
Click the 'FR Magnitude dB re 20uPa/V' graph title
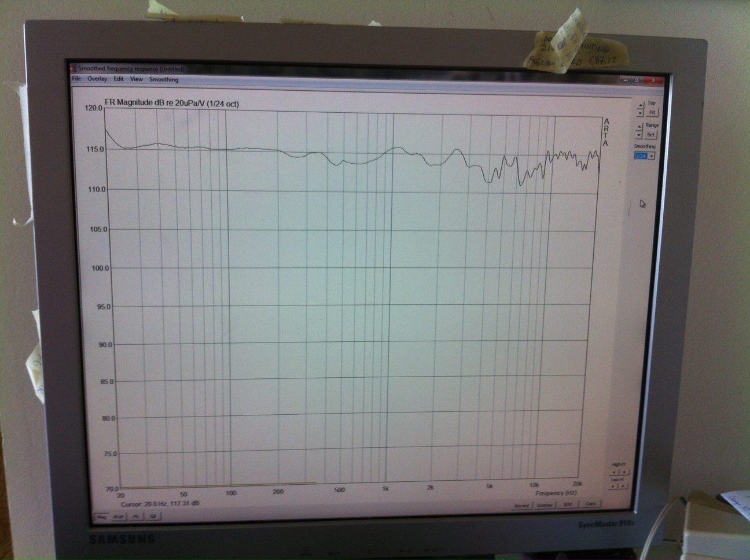(155, 104)
